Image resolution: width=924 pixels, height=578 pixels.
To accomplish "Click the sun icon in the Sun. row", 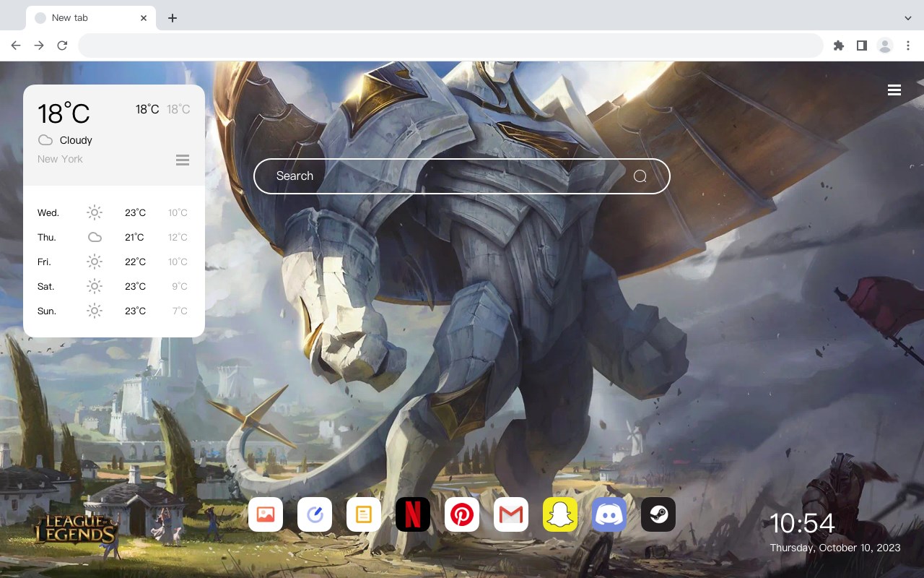I will (95, 311).
